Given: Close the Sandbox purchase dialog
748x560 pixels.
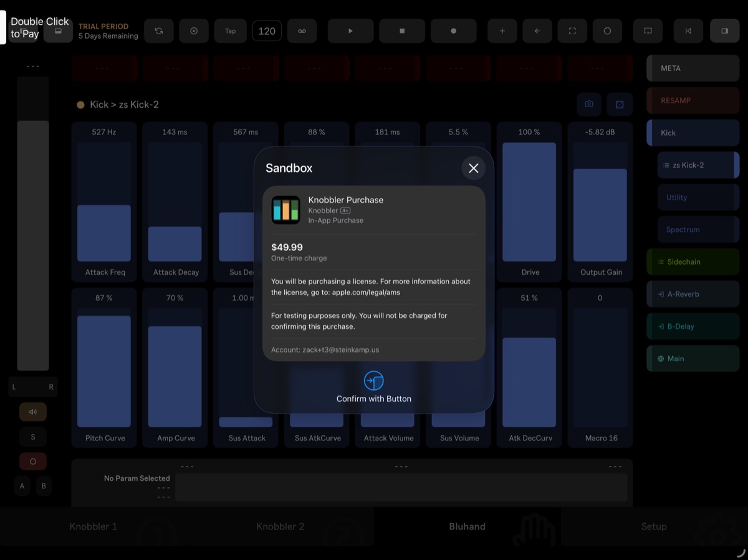Looking at the screenshot, I should [474, 168].
